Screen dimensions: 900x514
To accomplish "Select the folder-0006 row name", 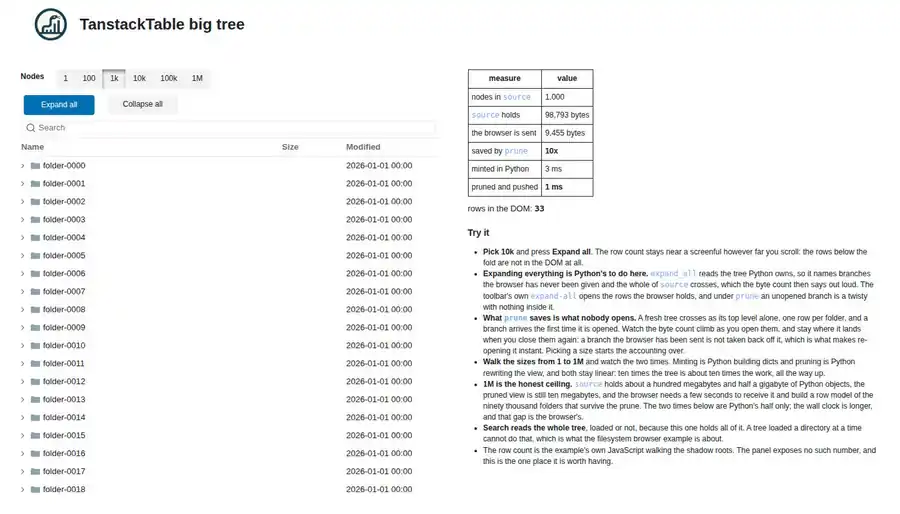I will (64, 274).
